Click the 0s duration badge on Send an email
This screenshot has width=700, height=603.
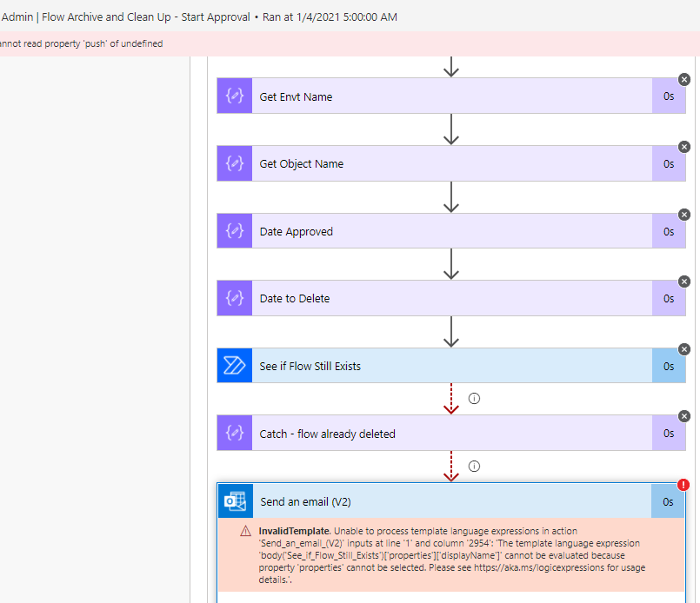pos(668,501)
